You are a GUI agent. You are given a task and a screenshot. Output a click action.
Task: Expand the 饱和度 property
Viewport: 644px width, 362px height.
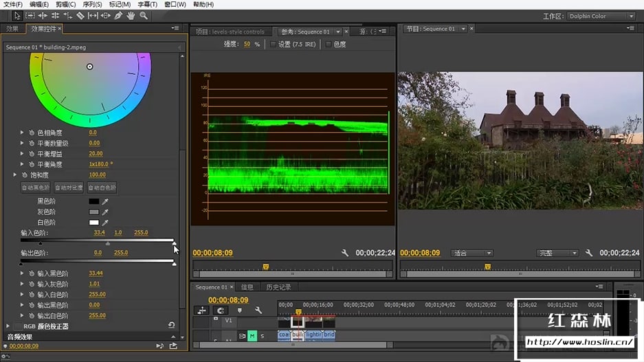coord(15,175)
